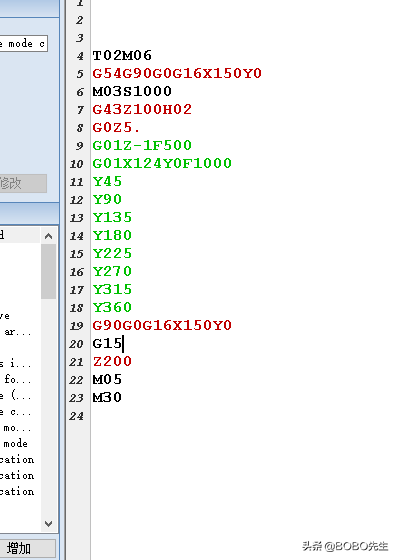Click the line G43Z100H02
Screen dimensions: 397x560
pyautogui.click(x=142, y=109)
